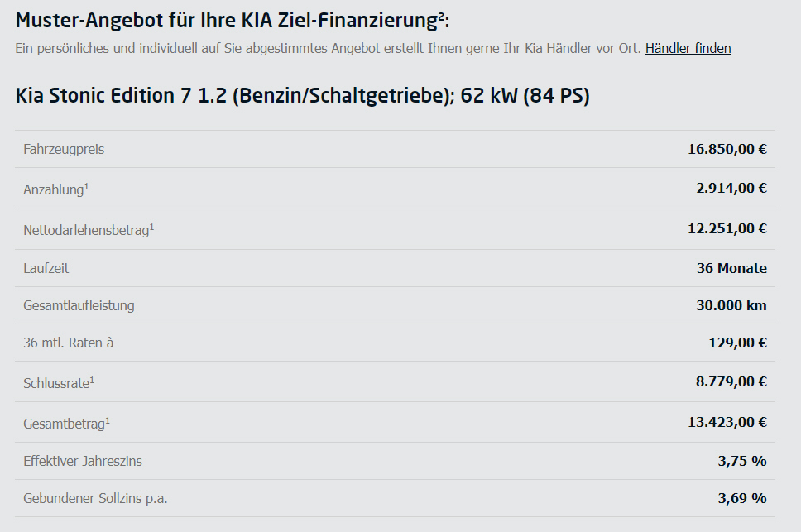Select the 16.850,00 € vehicle price value
Screen dimensions: 801x532
point(727,149)
